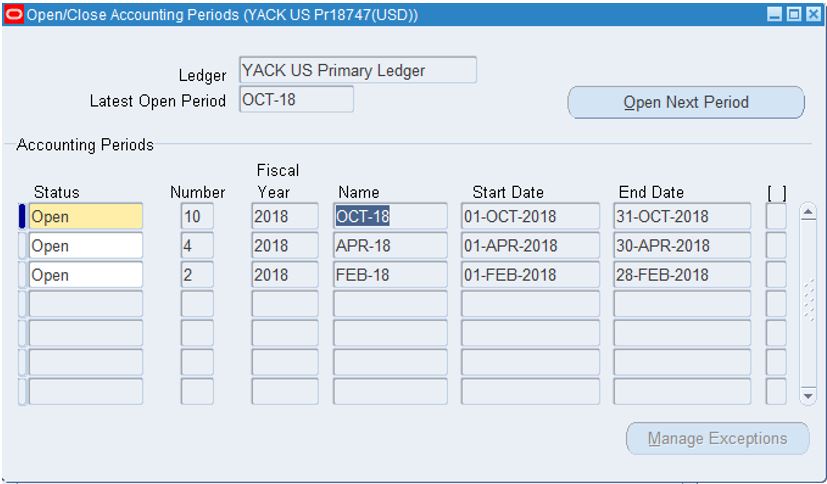Click scrollbar down arrow in Accounting Periods
The image size is (827, 484).
click(x=809, y=396)
